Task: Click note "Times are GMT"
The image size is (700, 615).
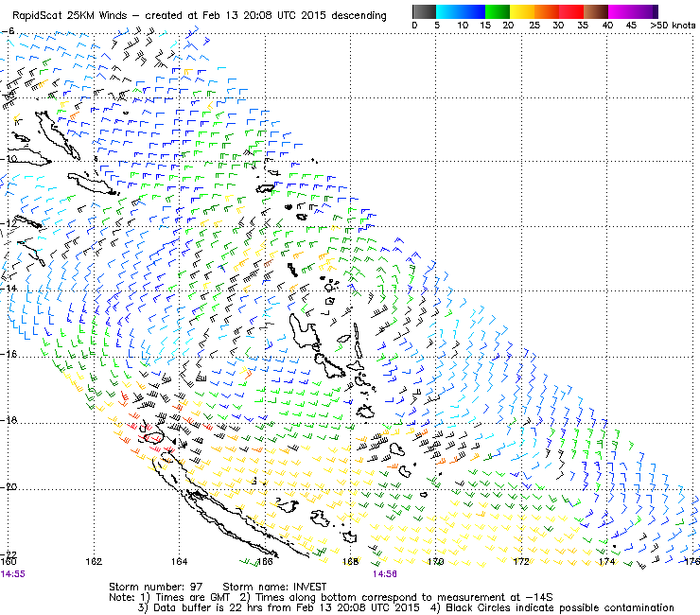Action: 185,597
